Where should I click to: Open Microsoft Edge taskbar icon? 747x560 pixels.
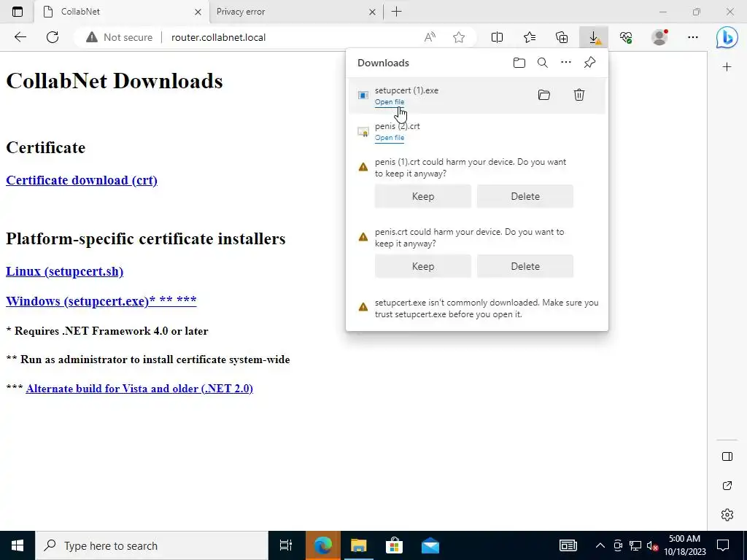322,545
